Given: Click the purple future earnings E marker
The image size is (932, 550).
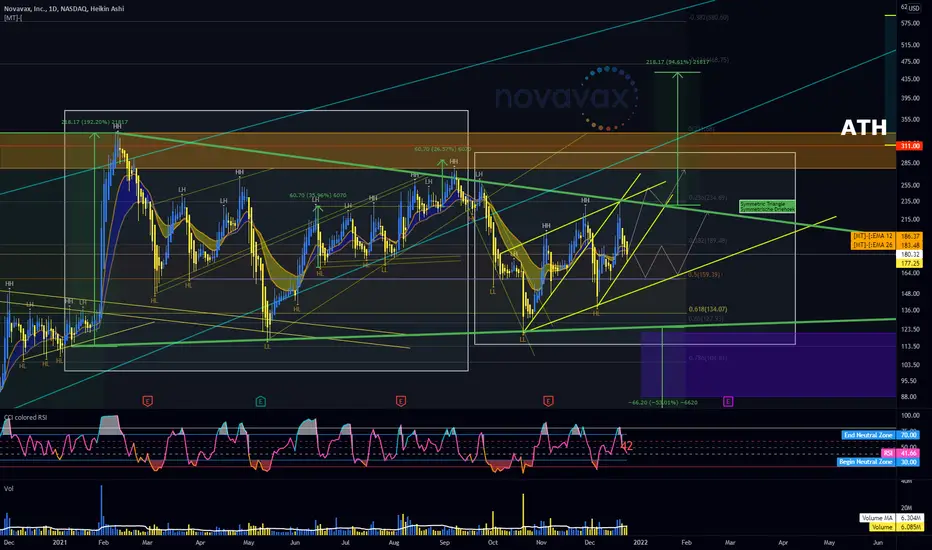Looking at the screenshot, I should tap(728, 401).
